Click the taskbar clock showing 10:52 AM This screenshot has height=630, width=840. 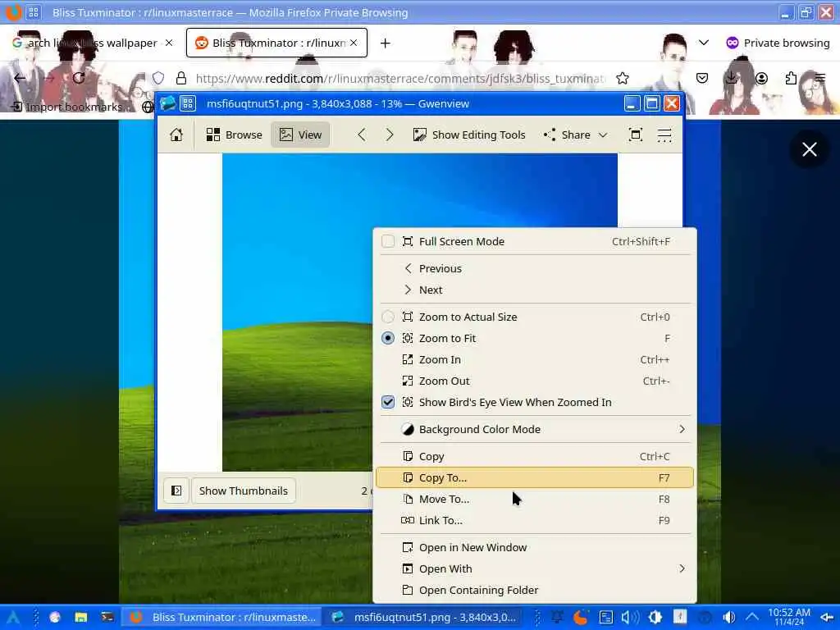pos(789,617)
